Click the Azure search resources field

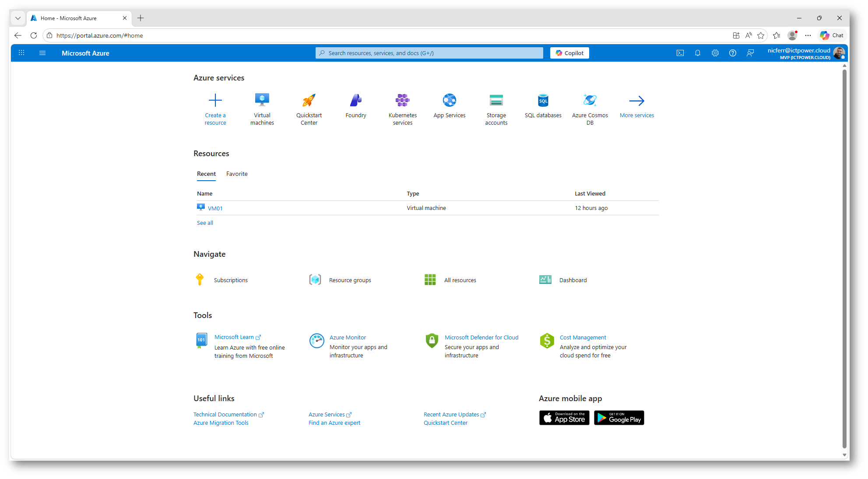tap(429, 53)
